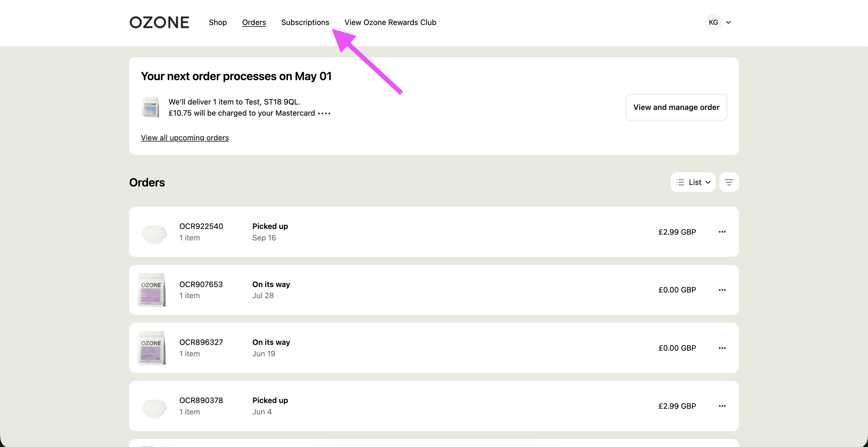Select order number OCR907653

[x=201, y=284]
